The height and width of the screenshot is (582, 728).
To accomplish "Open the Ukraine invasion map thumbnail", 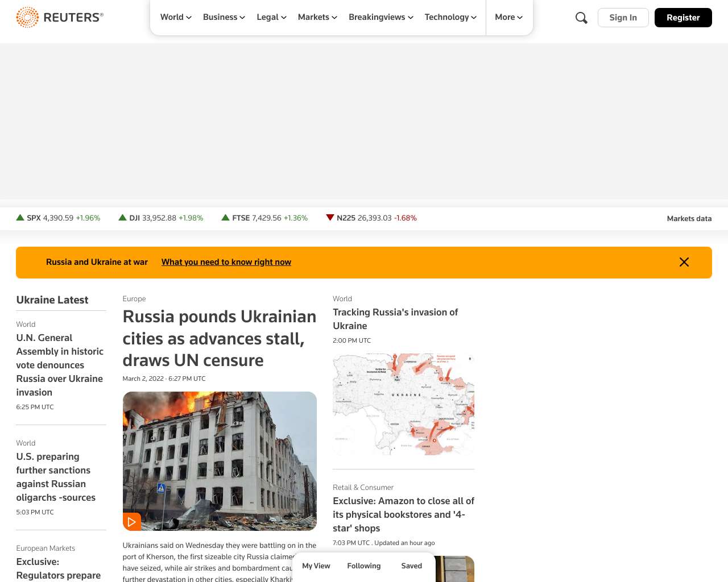I will click(403, 404).
